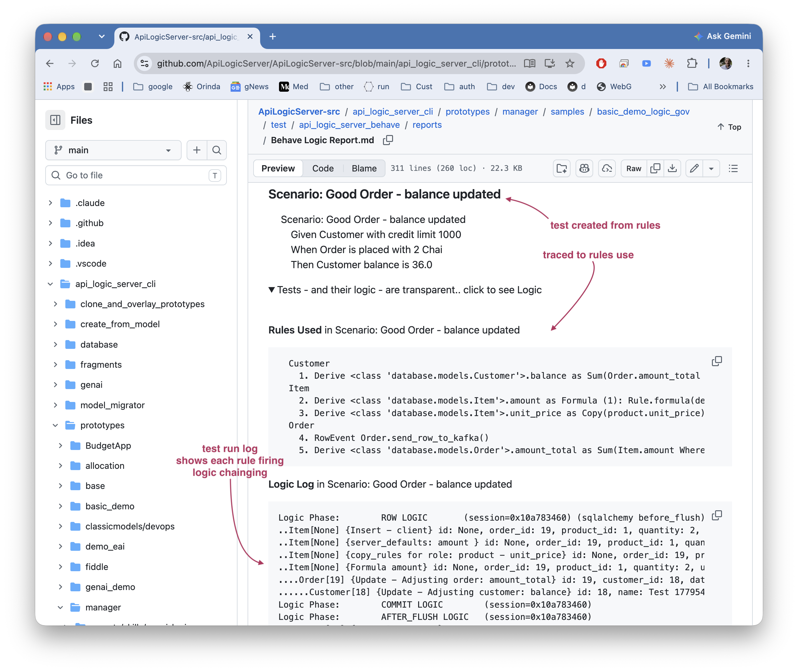Image resolution: width=798 pixels, height=672 pixels.
Task: Open the reports breadcrumb link
Action: tap(427, 125)
